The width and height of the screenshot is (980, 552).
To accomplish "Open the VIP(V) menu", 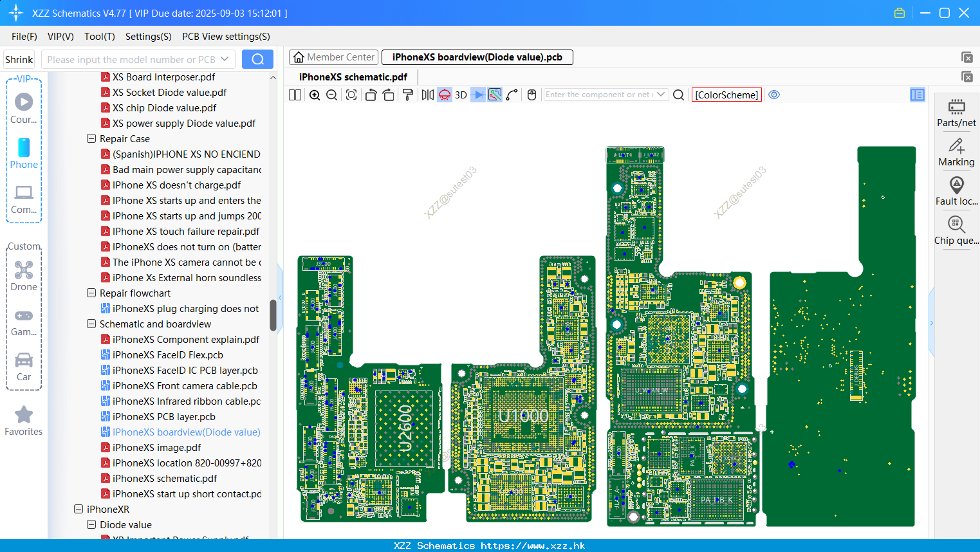I will pos(60,36).
